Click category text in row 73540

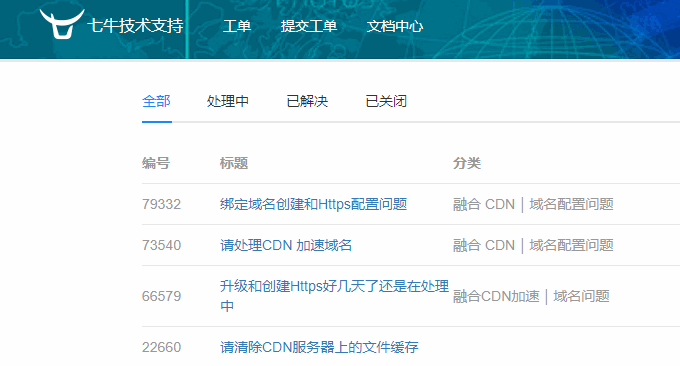(x=533, y=245)
